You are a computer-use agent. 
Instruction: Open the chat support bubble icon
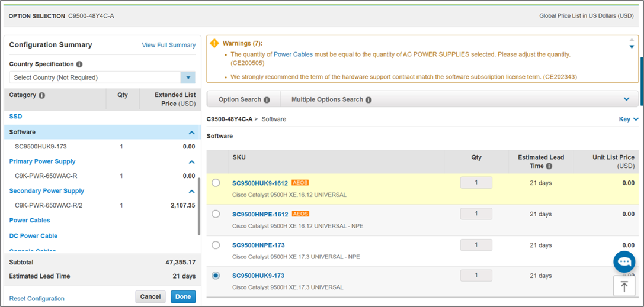(624, 261)
